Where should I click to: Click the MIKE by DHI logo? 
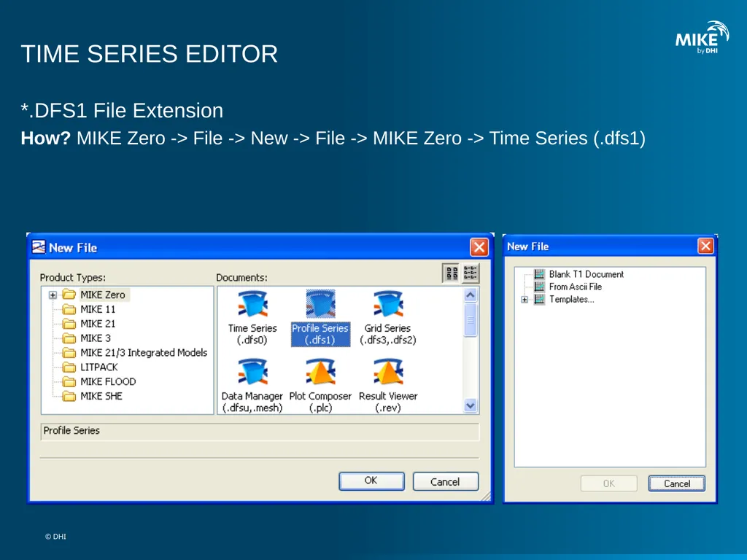702,37
